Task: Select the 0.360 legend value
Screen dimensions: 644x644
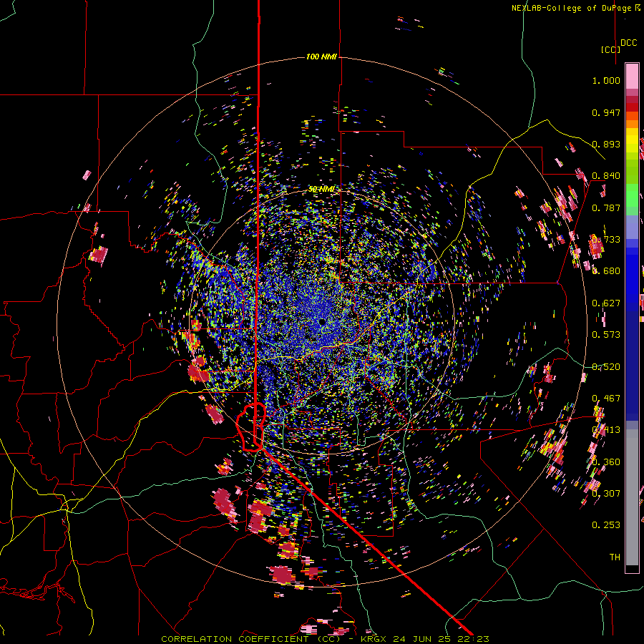Action: (x=606, y=462)
